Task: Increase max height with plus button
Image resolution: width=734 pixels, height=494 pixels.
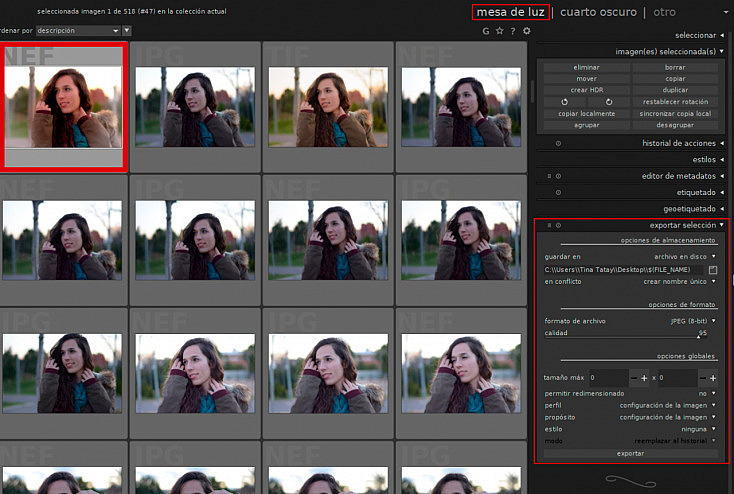Action: pyautogui.click(x=713, y=378)
